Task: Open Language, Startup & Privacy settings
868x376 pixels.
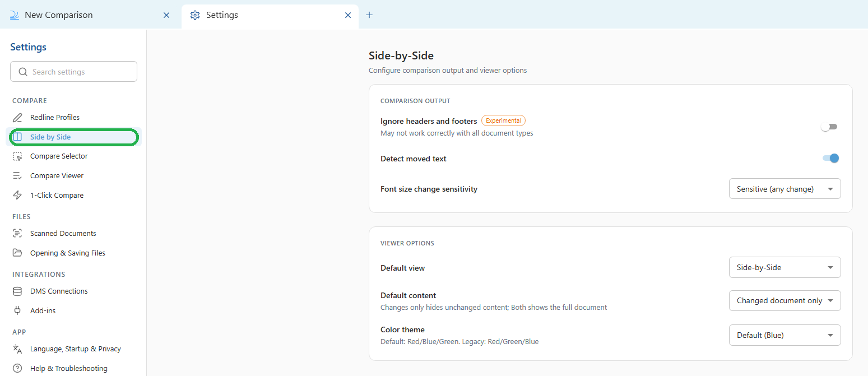Action: pyautogui.click(x=74, y=349)
